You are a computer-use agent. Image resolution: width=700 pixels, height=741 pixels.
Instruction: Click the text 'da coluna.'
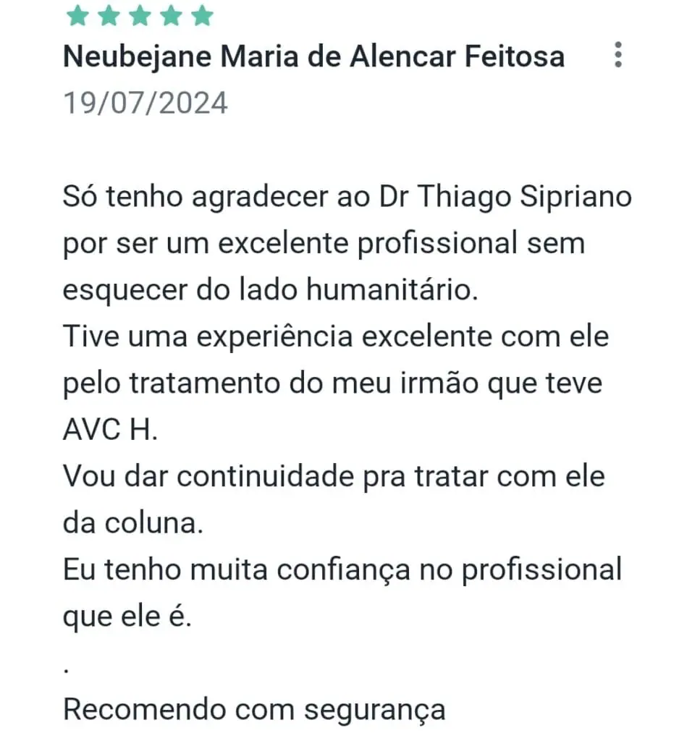tap(132, 524)
